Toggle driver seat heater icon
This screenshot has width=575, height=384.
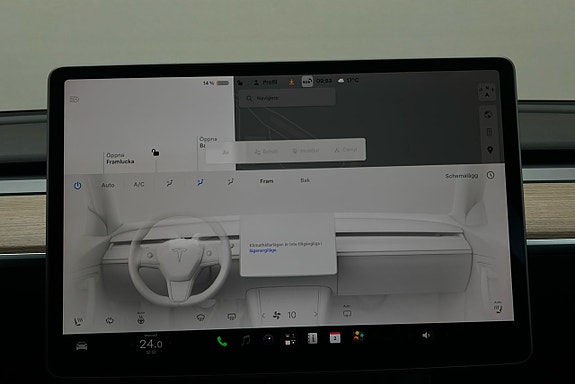click(78, 322)
